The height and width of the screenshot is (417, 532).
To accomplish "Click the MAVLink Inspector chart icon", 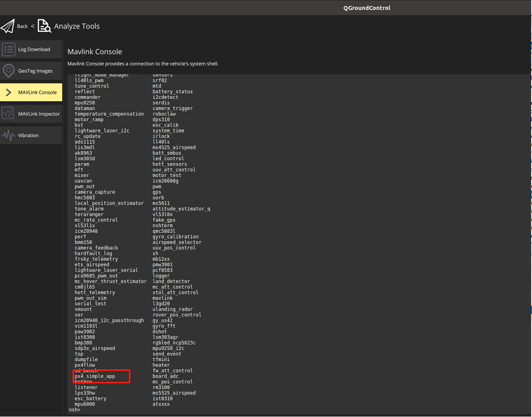I will coord(8,114).
